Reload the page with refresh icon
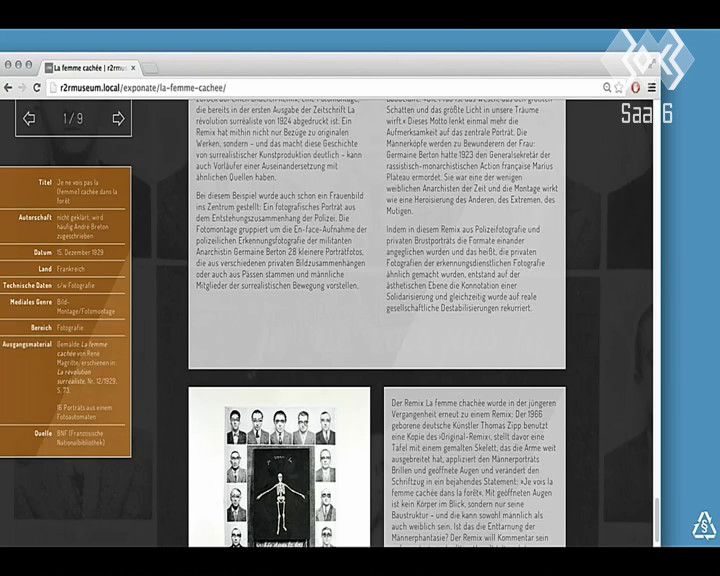The image size is (720, 576). pyautogui.click(x=37, y=87)
